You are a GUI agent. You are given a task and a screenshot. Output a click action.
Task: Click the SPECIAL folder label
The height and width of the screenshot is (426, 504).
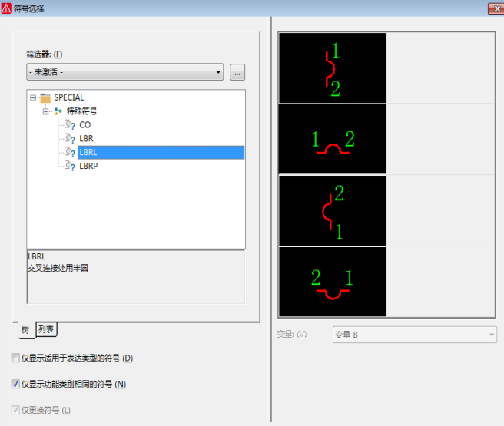click(x=69, y=97)
